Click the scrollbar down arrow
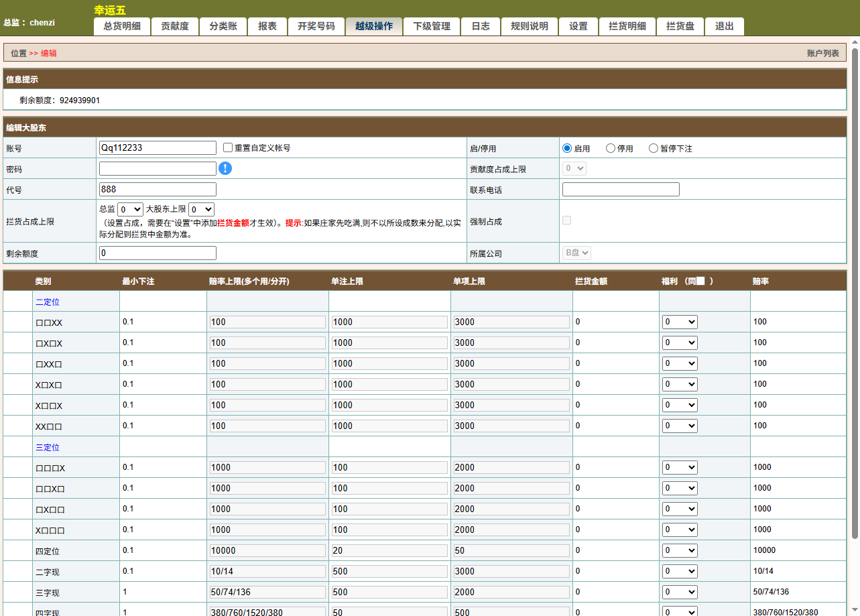The image size is (860, 616). pyautogui.click(x=855, y=609)
